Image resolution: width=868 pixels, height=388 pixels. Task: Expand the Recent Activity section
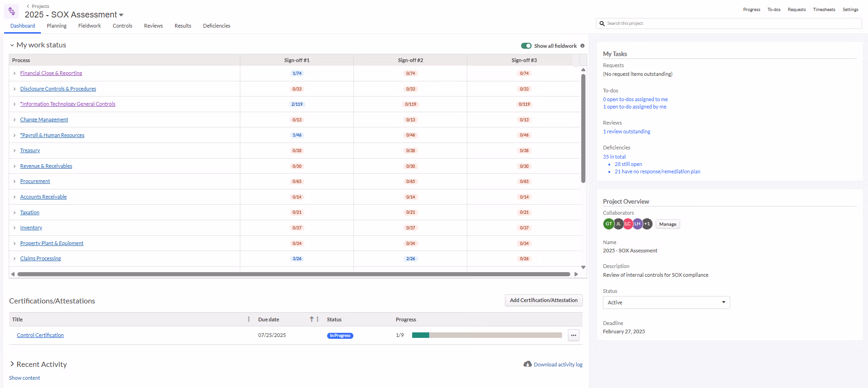point(12,364)
